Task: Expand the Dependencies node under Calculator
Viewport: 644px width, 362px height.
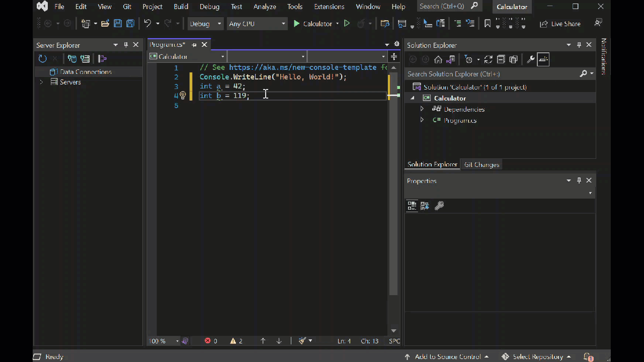Action: pyautogui.click(x=422, y=109)
